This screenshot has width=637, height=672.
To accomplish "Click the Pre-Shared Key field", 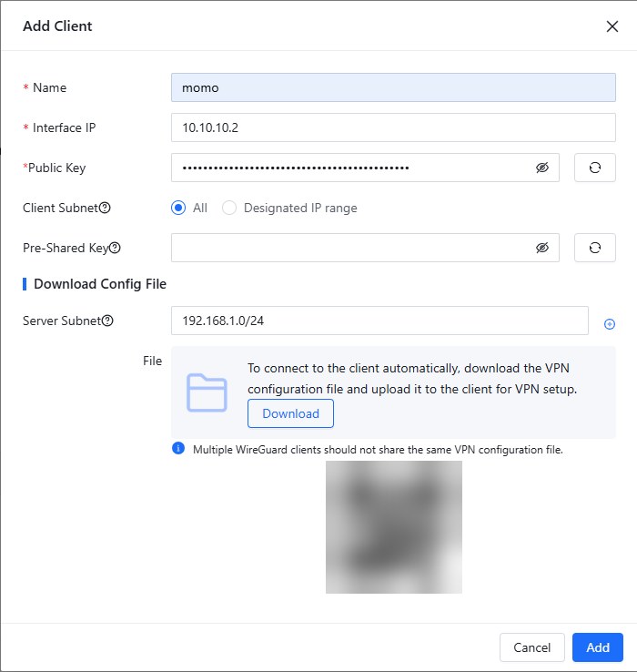I will 365,248.
